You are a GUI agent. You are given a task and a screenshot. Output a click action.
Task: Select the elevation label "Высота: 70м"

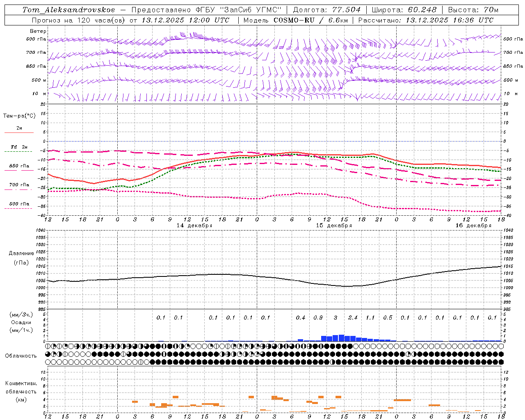473,10
